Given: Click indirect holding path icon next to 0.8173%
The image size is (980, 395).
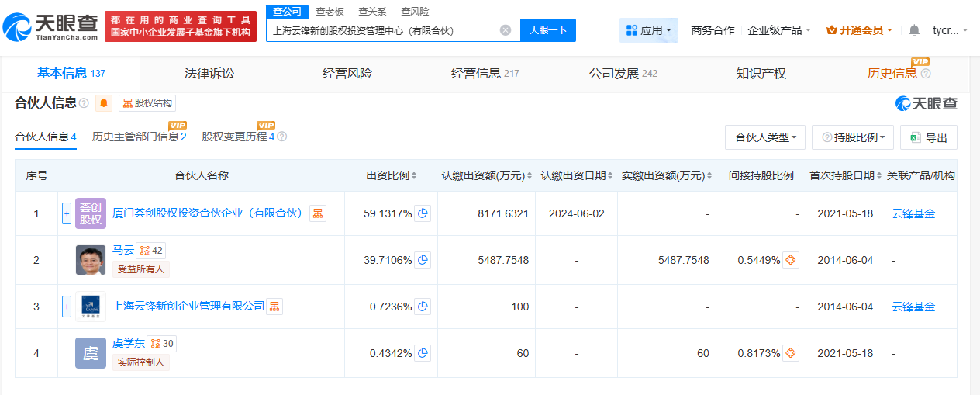Looking at the screenshot, I should (790, 353).
